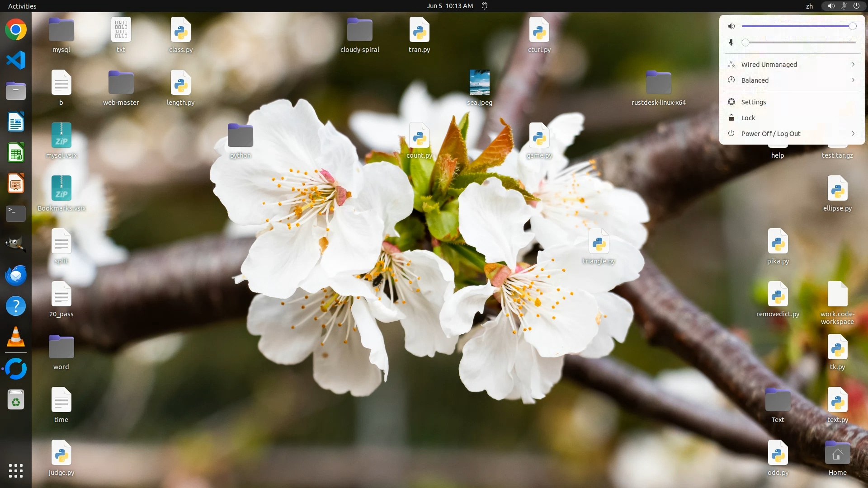Select Lock in the system menu
Viewport: 868px width, 488px height.
748,117
